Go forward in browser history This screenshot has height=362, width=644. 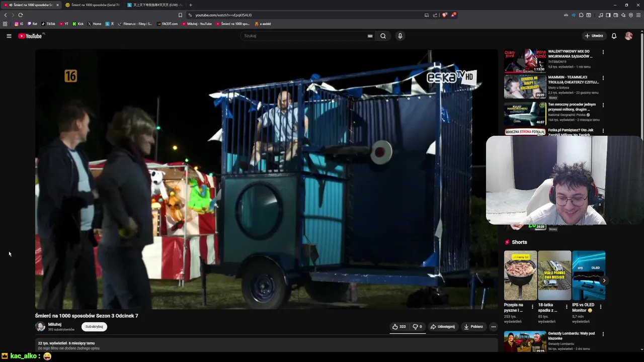13,15
